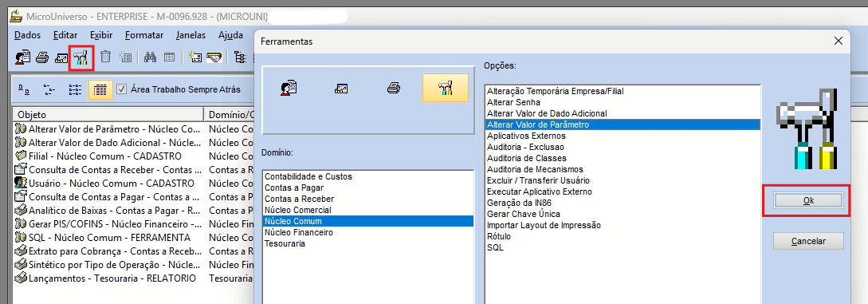Select SQL - Núcleo Comum - FERRAMENTA row

(133, 238)
